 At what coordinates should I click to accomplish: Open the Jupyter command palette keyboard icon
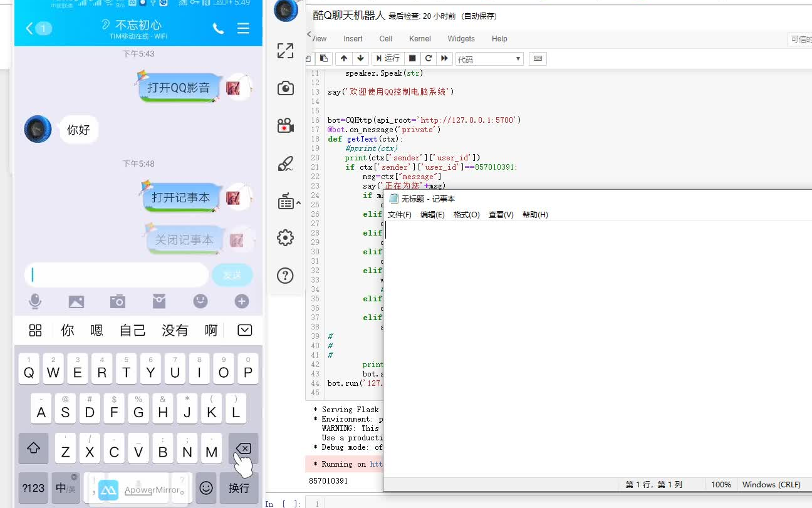point(538,59)
